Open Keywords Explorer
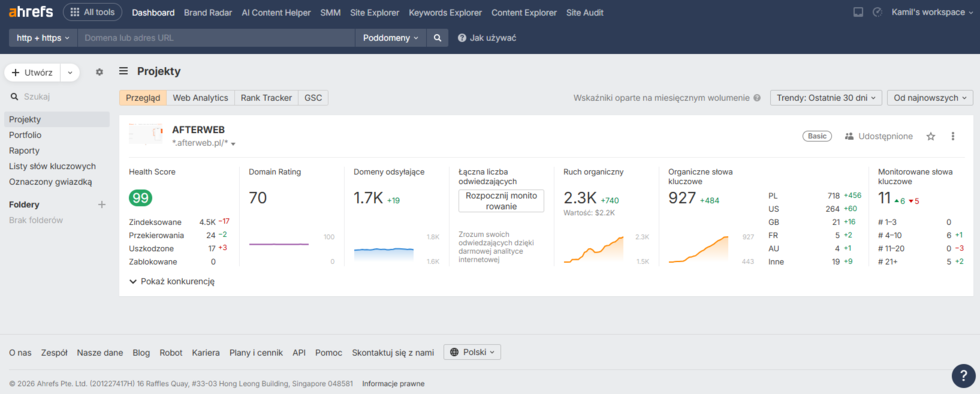The width and height of the screenshot is (980, 394). pos(446,12)
